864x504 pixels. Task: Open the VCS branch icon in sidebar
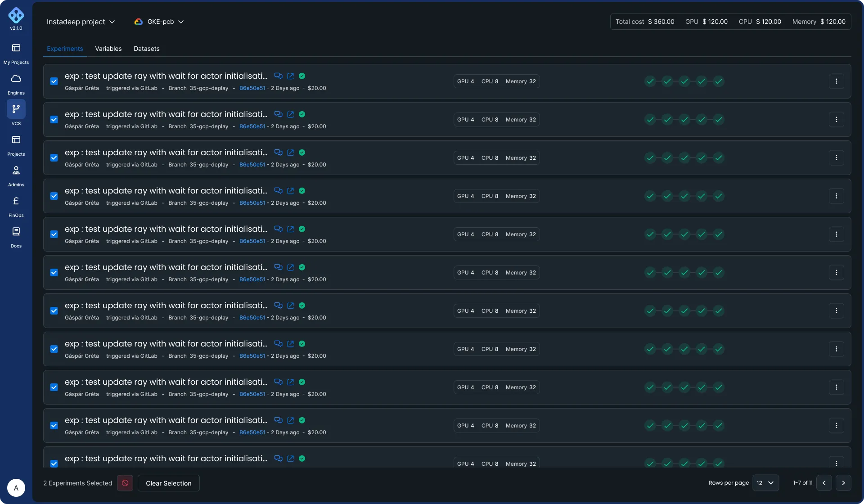16,109
